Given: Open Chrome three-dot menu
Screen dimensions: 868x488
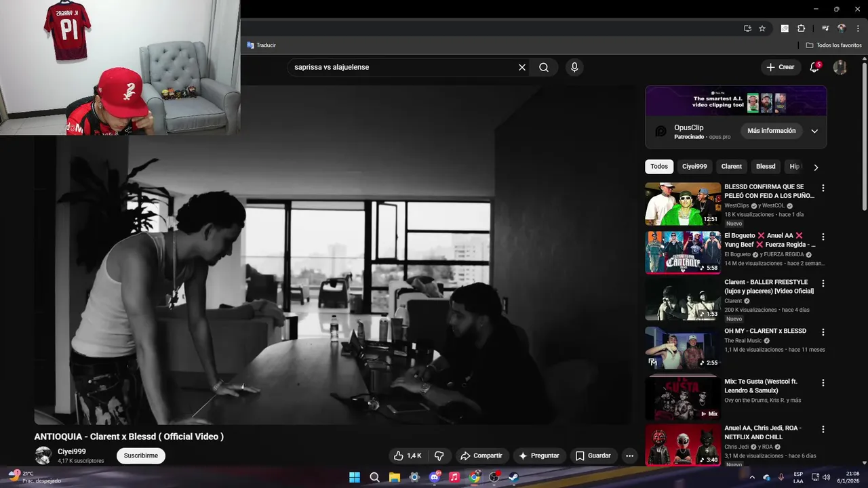Looking at the screenshot, I should pos(856,28).
